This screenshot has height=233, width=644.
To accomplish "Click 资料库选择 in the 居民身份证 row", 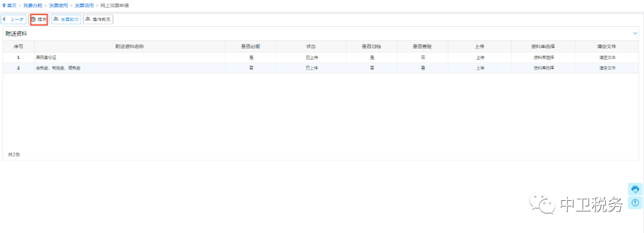I will click(x=543, y=57).
